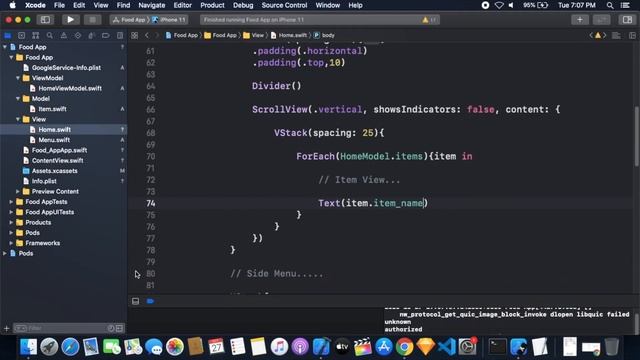Toggle the navigator sidebar button

tap(45, 20)
